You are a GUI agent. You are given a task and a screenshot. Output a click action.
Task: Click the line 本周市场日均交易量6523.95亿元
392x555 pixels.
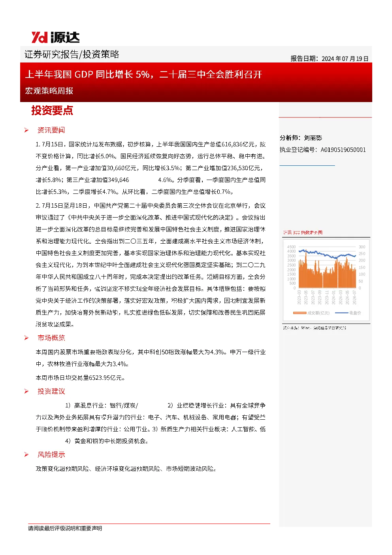click(x=81, y=377)
